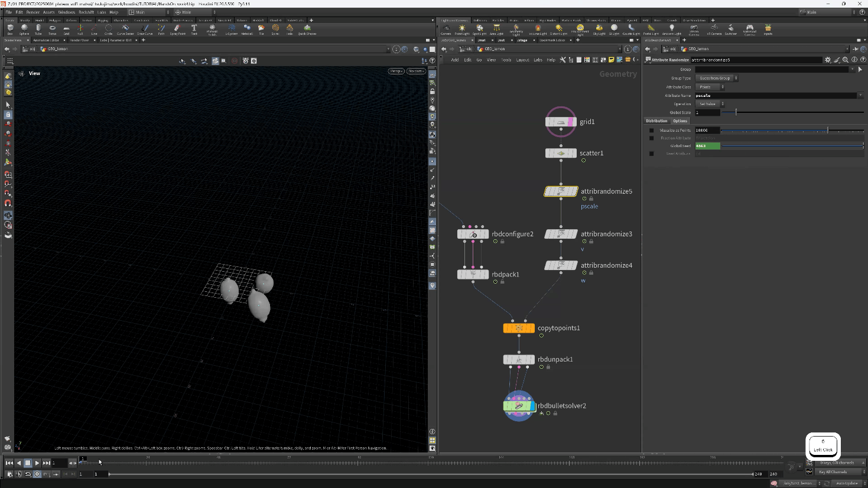The width and height of the screenshot is (868, 488).
Task: Click the Auto Update button
Action: (847, 483)
